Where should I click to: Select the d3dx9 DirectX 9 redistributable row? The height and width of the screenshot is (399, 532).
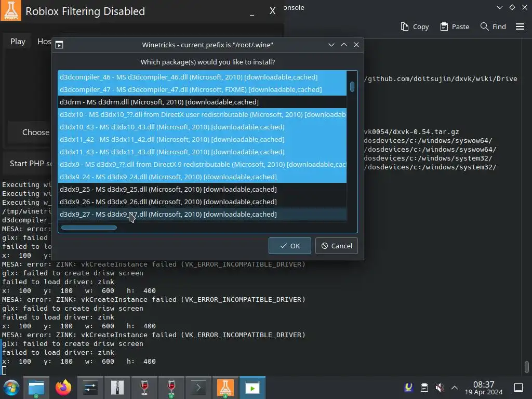coord(202,164)
